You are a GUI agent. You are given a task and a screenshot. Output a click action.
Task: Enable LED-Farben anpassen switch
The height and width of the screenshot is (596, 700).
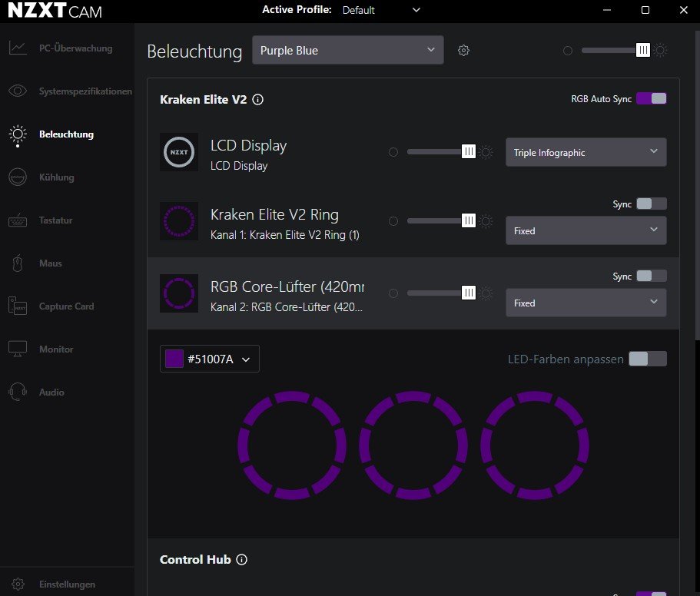click(x=648, y=359)
